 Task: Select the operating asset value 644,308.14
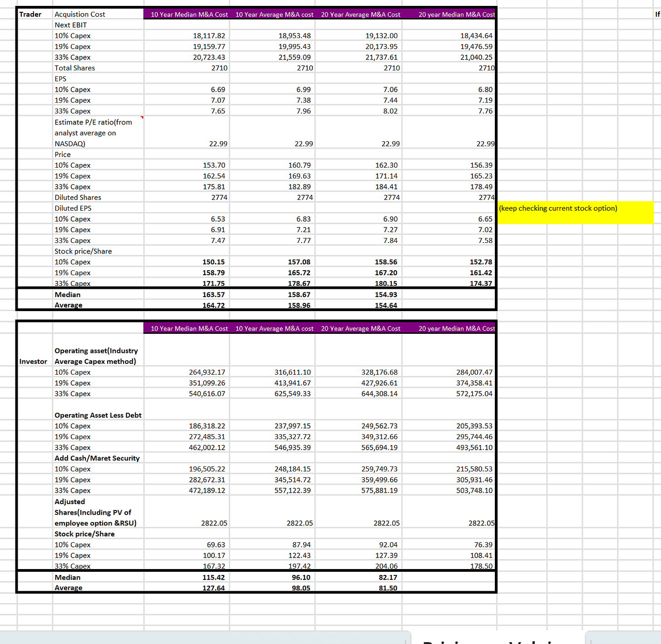(x=380, y=394)
